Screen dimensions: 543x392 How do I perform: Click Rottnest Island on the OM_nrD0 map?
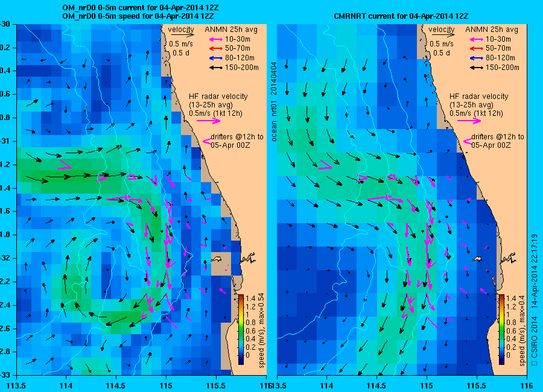tap(217, 259)
